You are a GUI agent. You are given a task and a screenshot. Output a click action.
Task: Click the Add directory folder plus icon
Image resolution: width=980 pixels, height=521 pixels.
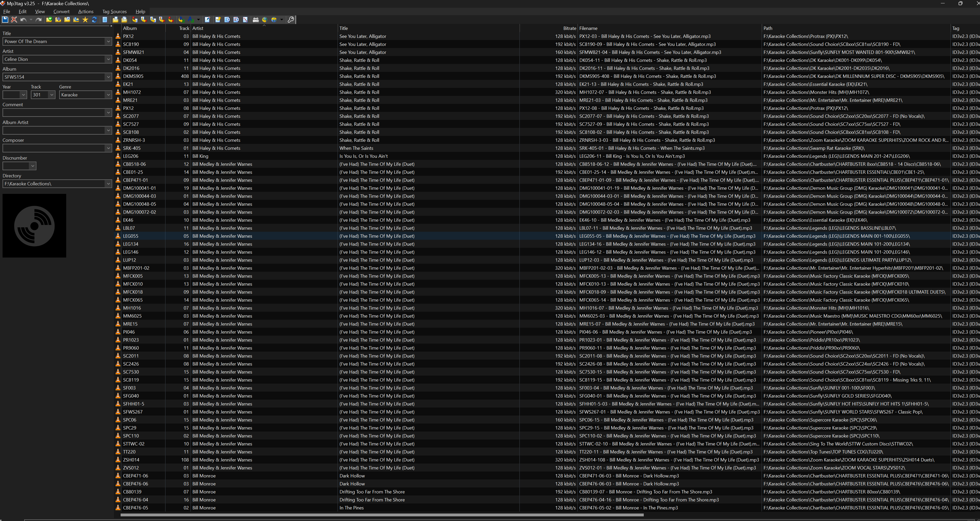[58, 20]
